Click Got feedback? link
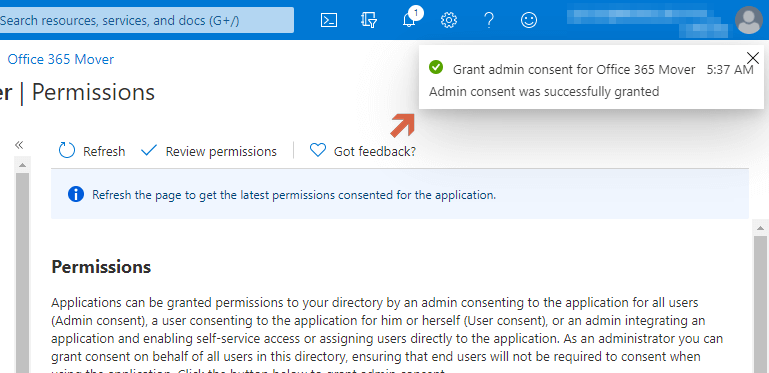Viewport: 769px width, 373px height. (x=363, y=151)
